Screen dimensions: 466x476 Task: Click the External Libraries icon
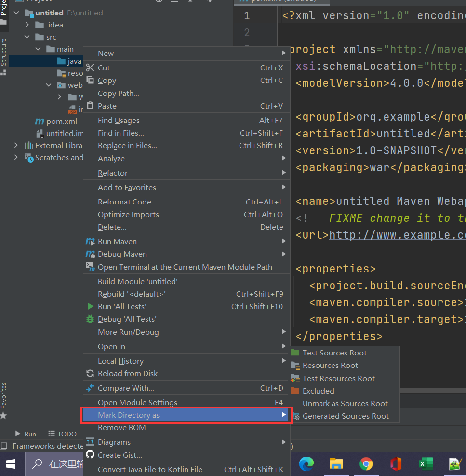coord(29,146)
